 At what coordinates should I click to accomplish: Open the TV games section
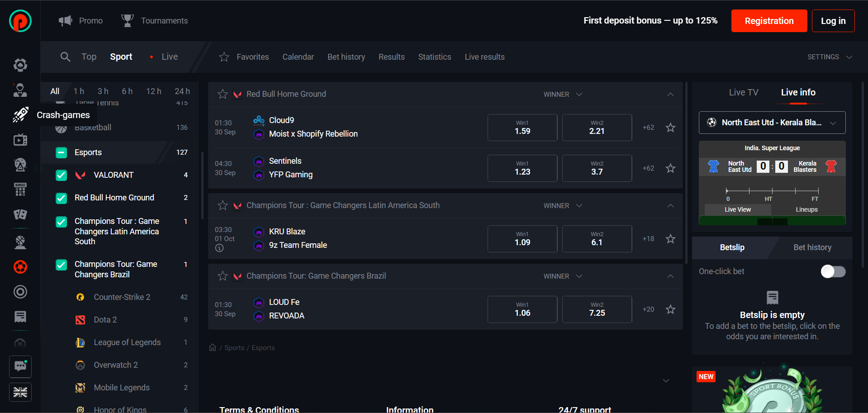point(20,139)
